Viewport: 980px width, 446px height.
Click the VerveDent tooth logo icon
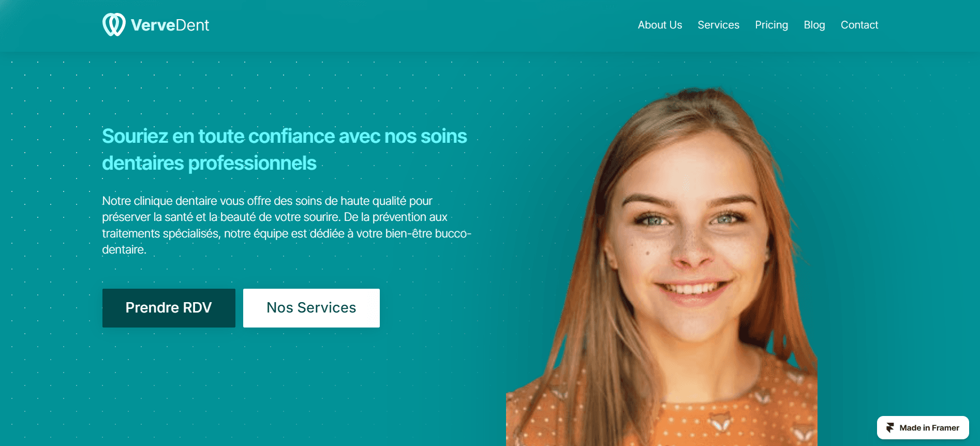tap(114, 25)
